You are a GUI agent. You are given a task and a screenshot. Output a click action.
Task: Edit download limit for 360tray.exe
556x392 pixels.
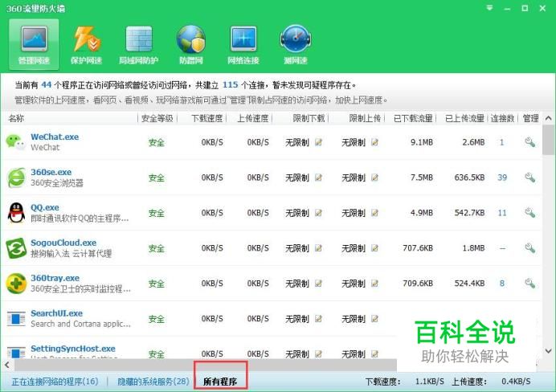pyautogui.click(x=318, y=284)
